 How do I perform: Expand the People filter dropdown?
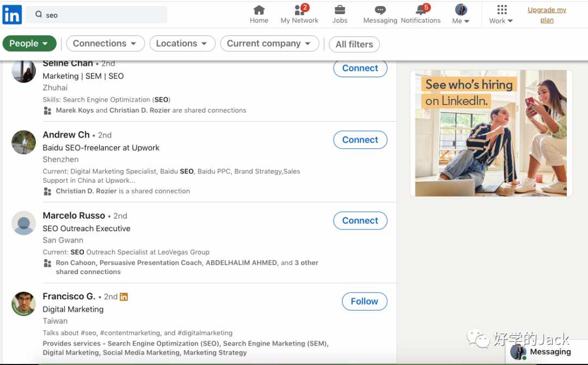tap(29, 44)
